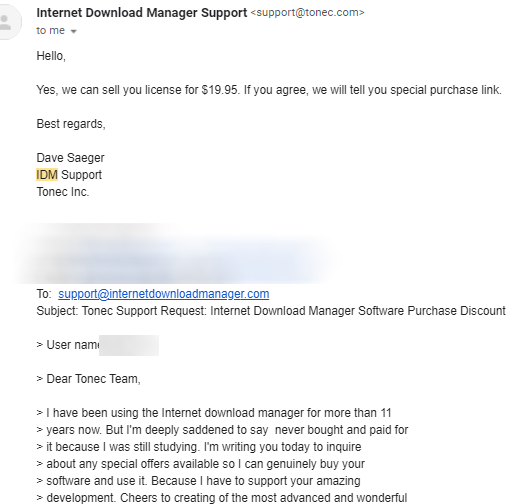
Task: Click the highlighted IDM search term
Action: [47, 175]
